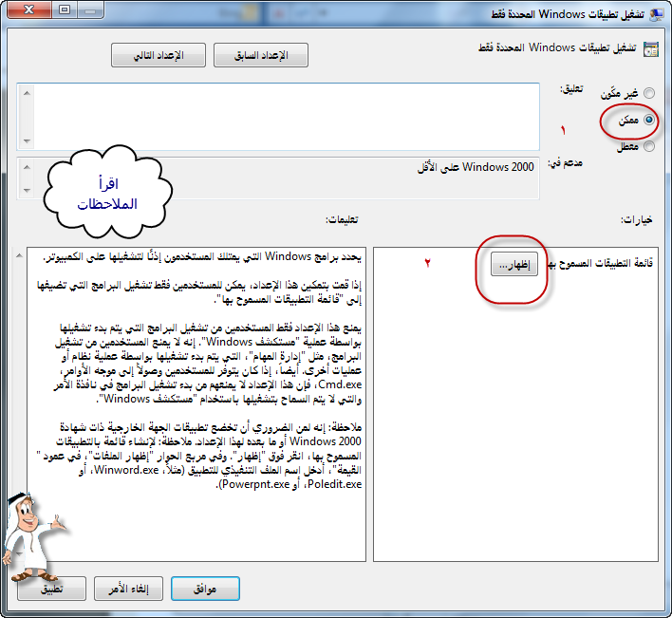The width and height of the screenshot is (672, 618).
Task: Click the 'خيارات:' options label
Action: point(637,220)
